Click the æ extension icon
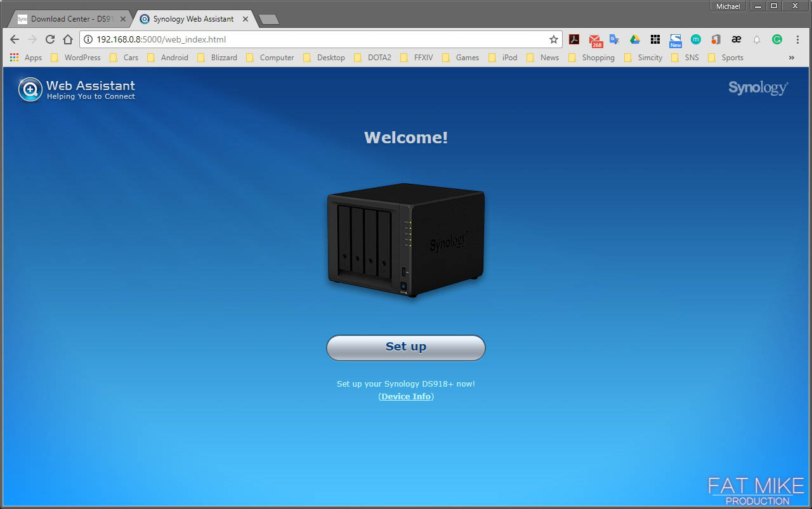Viewport: 812px width, 509px height. click(x=736, y=39)
